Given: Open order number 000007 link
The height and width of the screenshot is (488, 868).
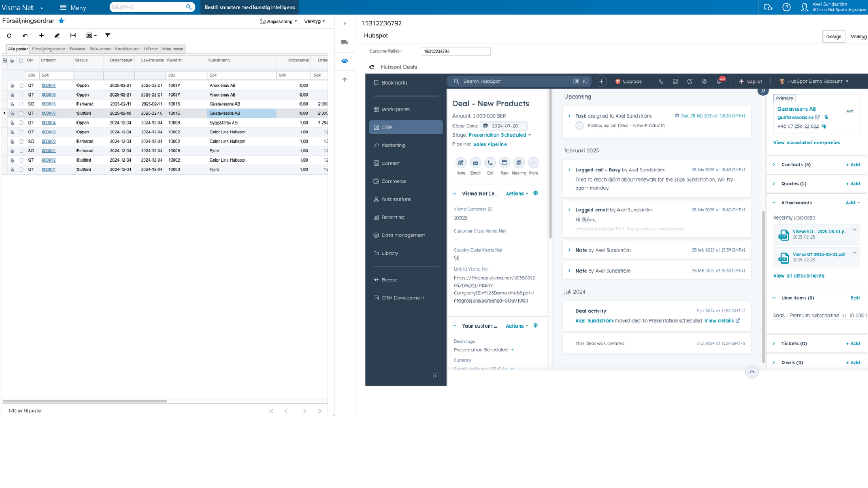Looking at the screenshot, I should point(49,86).
